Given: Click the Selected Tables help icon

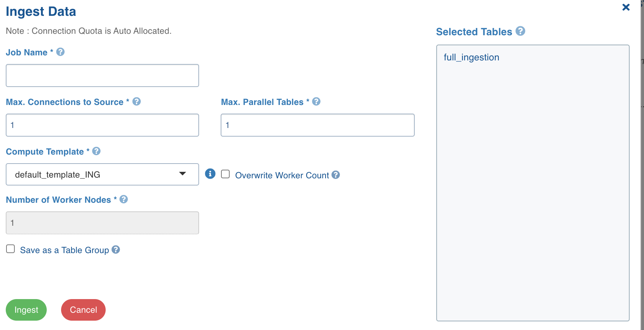Looking at the screenshot, I should point(520,31).
